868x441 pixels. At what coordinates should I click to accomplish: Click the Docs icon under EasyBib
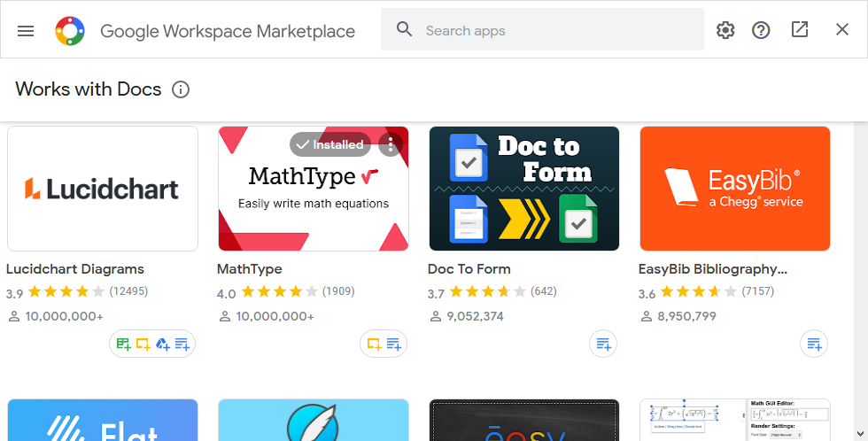point(814,344)
